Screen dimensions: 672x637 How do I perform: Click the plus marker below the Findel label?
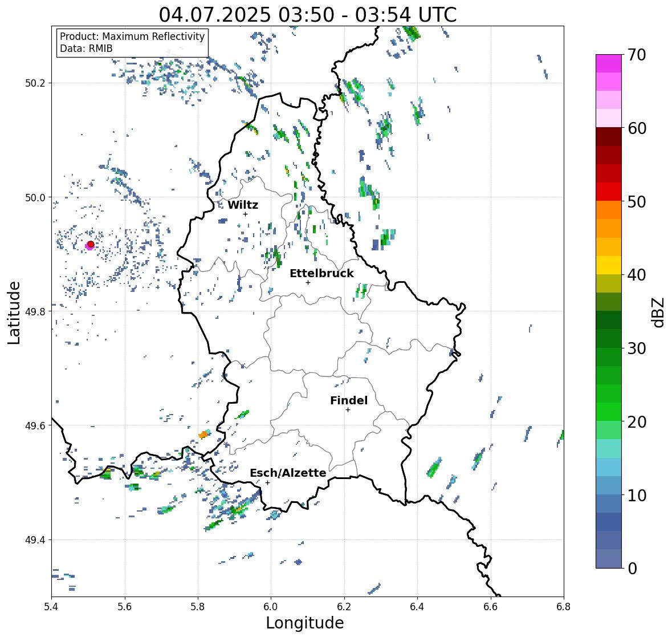coord(348,410)
